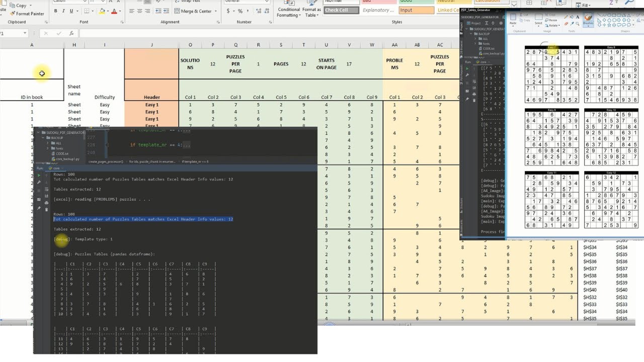Increase decimal places
Screen dimensions: 644x362
pos(258,11)
